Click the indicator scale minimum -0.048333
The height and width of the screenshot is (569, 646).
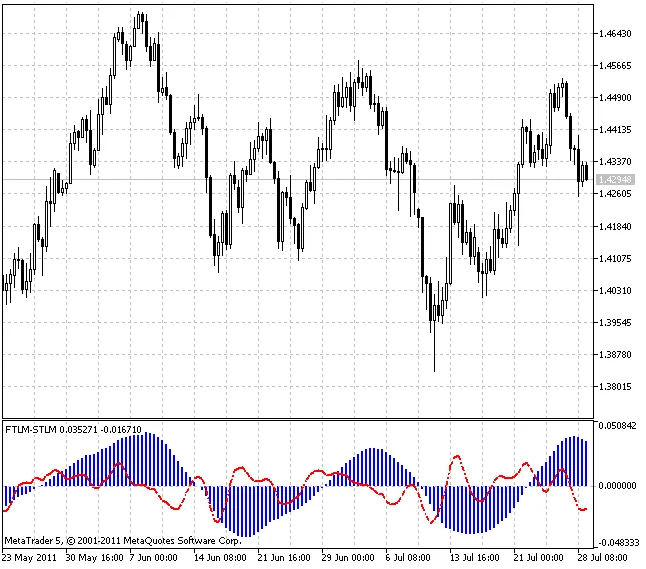(x=618, y=543)
